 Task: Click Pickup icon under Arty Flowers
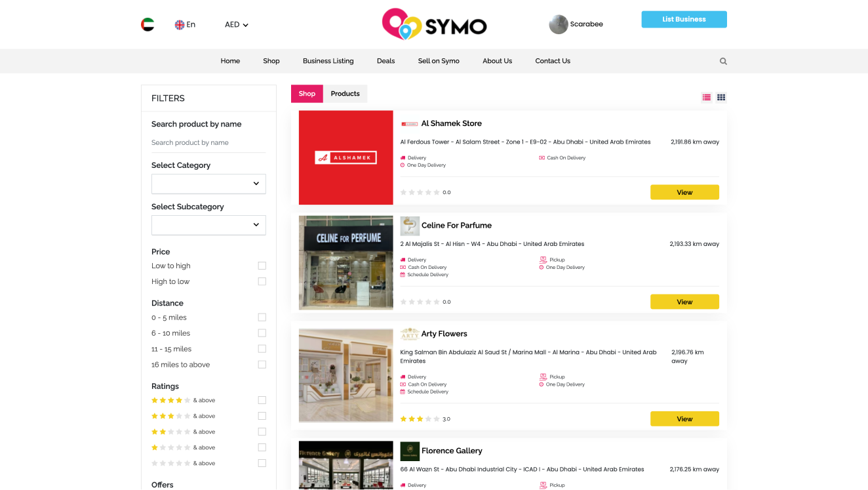(x=543, y=377)
